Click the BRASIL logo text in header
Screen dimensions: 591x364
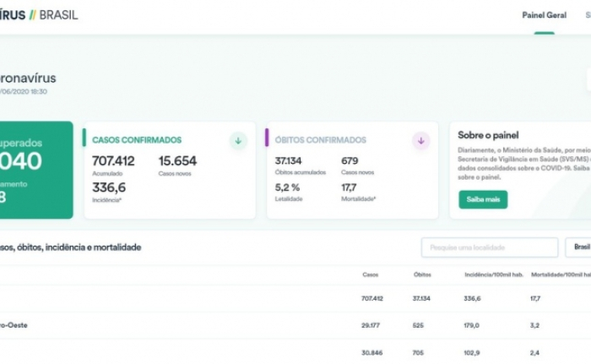(x=58, y=15)
